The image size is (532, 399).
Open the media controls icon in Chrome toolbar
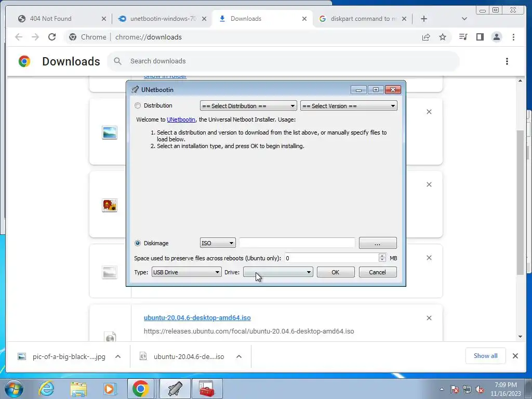(x=463, y=37)
